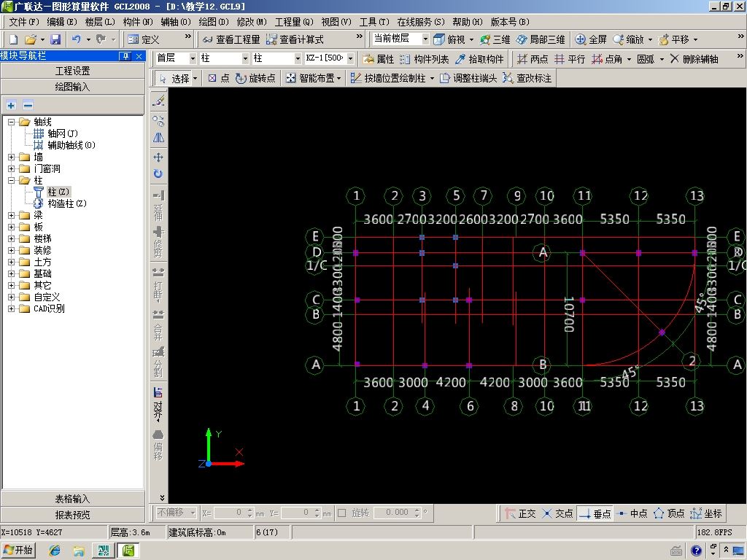Check the 旋转 rotate checkbox
The width and height of the screenshot is (747, 560).
click(x=341, y=513)
